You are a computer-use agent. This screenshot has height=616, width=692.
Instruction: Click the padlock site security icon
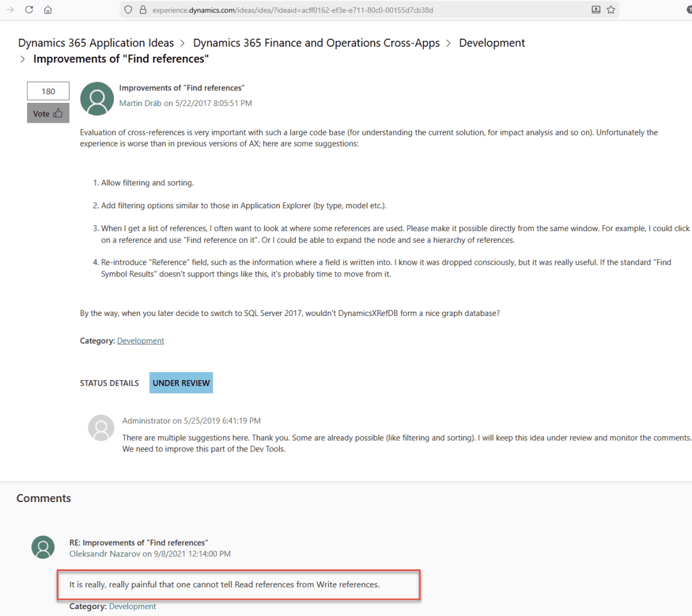(x=142, y=10)
